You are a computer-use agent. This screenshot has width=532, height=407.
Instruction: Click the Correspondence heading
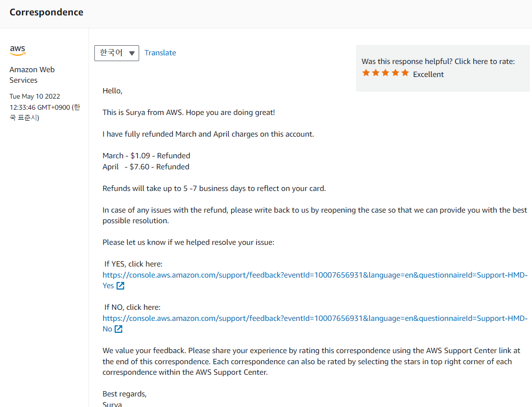coord(47,12)
